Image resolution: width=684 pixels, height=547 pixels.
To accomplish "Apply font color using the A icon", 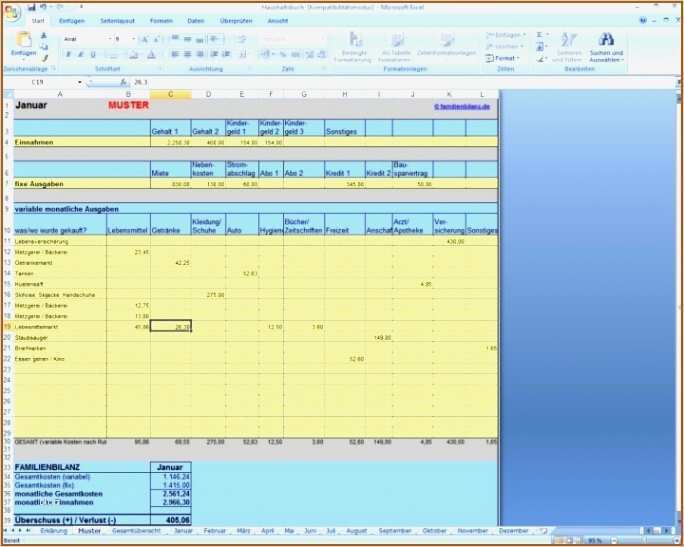I will coord(151,55).
